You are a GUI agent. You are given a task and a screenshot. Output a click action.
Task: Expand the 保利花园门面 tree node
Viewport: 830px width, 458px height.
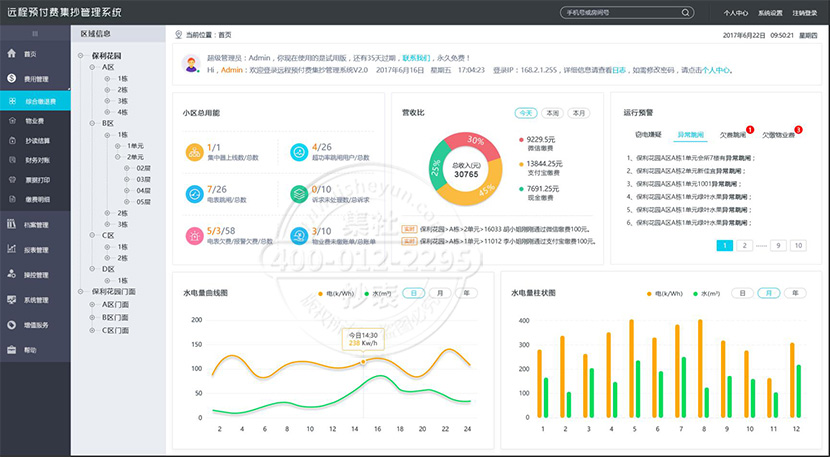click(83, 291)
